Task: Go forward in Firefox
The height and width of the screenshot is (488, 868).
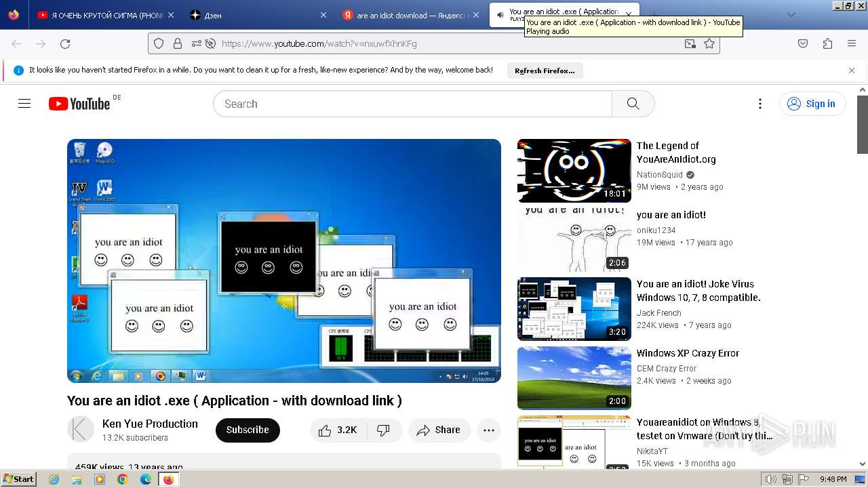Action: coord(41,43)
